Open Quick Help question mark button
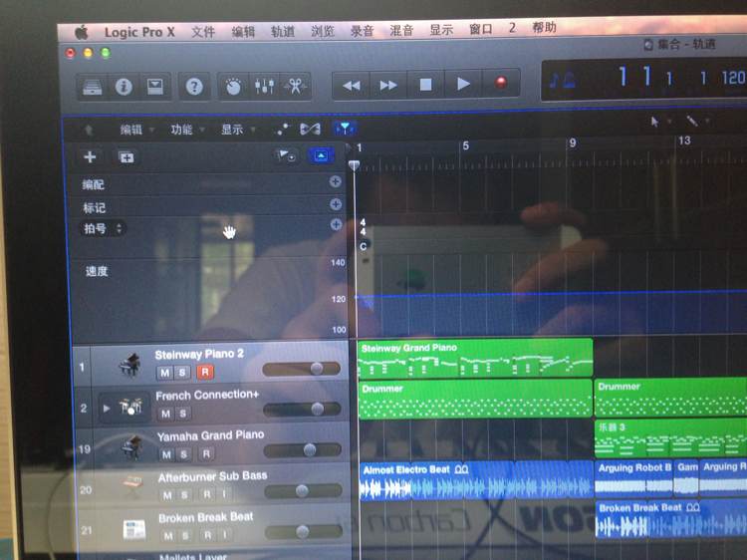Image resolution: width=747 pixels, height=560 pixels. click(x=194, y=87)
